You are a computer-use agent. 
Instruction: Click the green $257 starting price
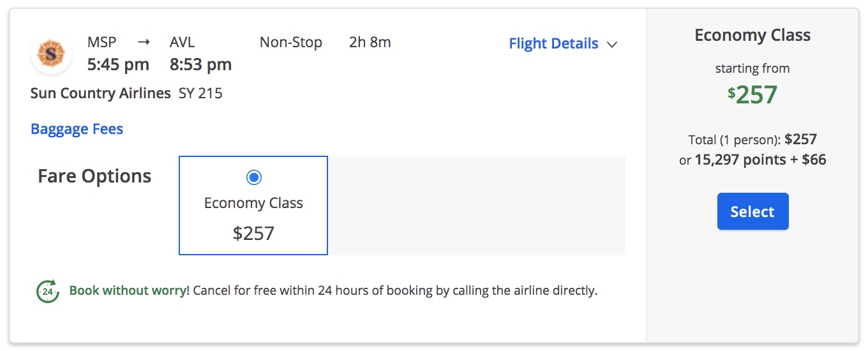752,94
